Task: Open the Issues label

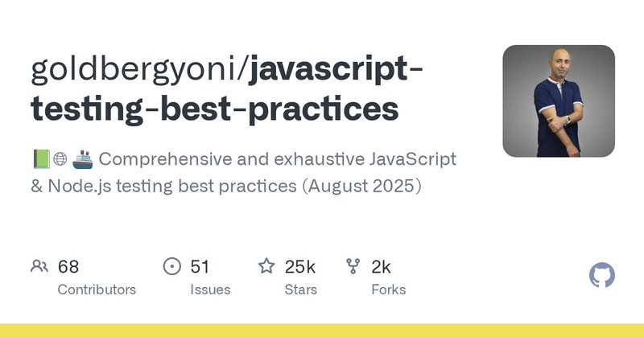Action: (x=210, y=290)
